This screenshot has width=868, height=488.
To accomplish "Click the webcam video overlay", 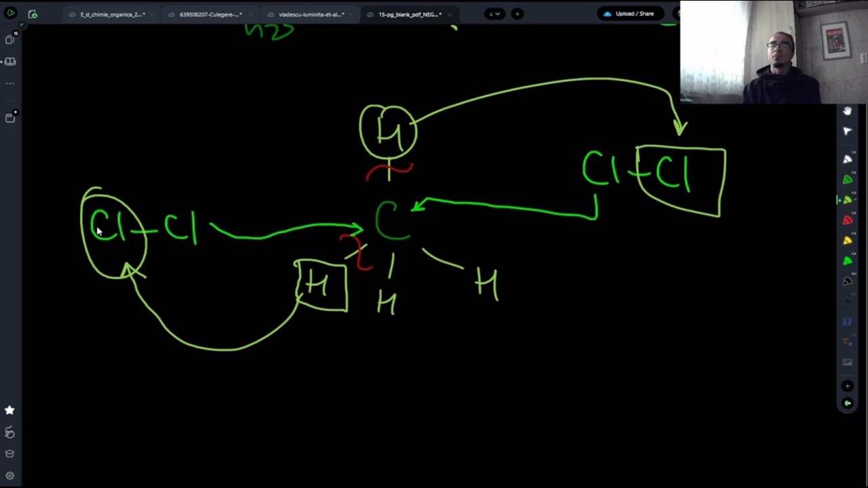I will [x=774, y=52].
